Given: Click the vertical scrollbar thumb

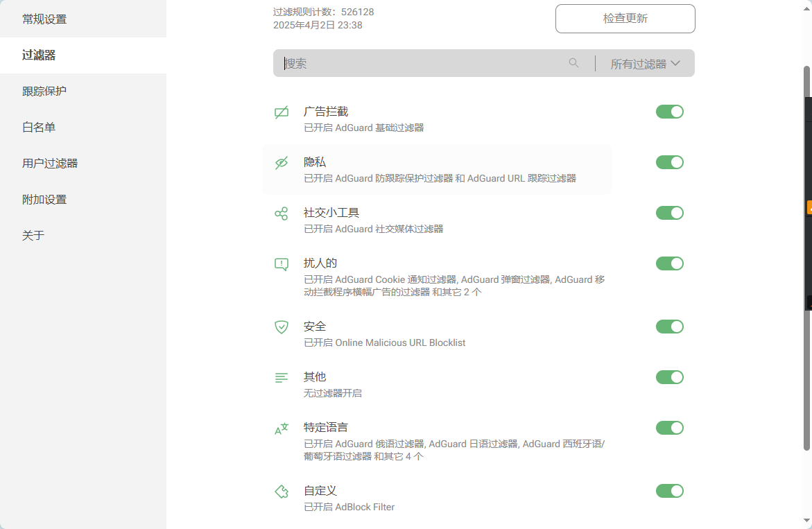Looking at the screenshot, I should (x=806, y=259).
